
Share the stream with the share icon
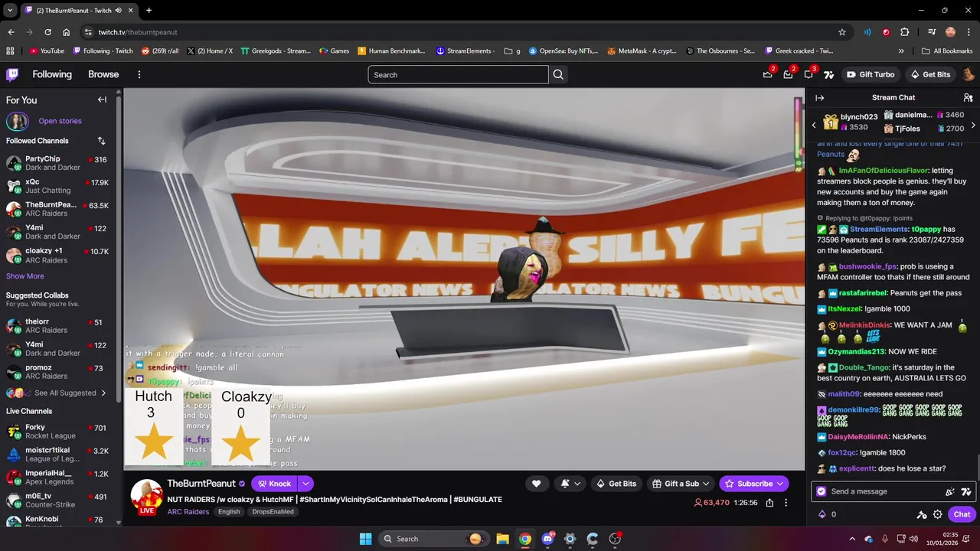click(769, 503)
